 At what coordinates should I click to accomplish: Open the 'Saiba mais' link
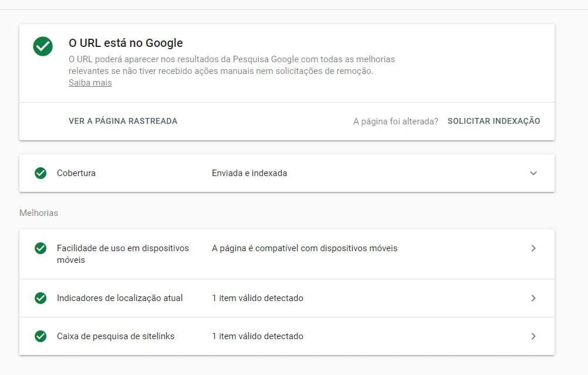(x=90, y=83)
